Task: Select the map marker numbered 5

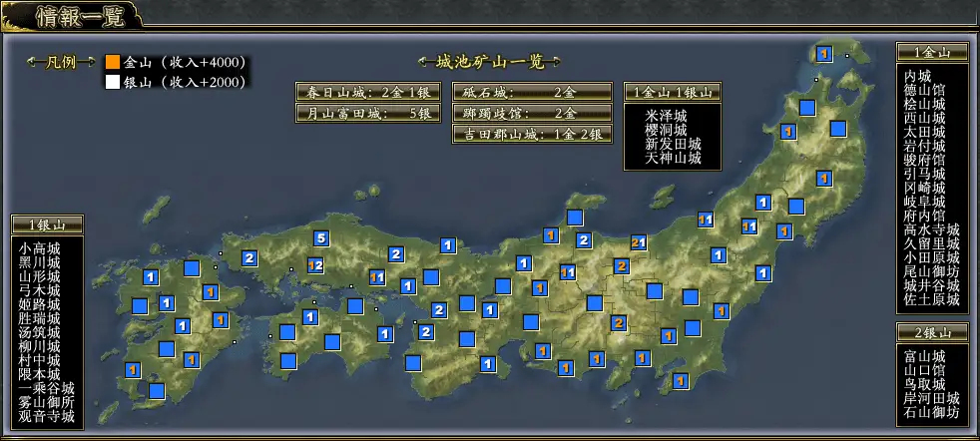Action: (x=321, y=238)
